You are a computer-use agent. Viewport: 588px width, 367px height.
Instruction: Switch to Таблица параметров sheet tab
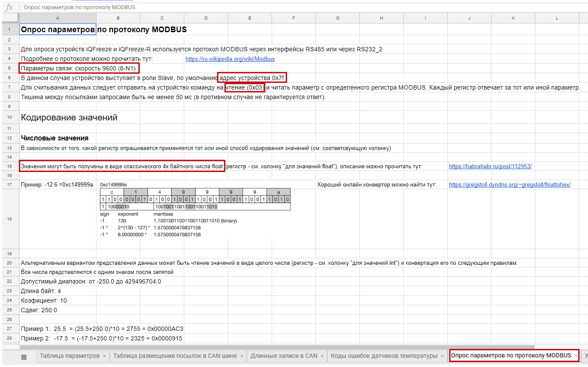70,356
